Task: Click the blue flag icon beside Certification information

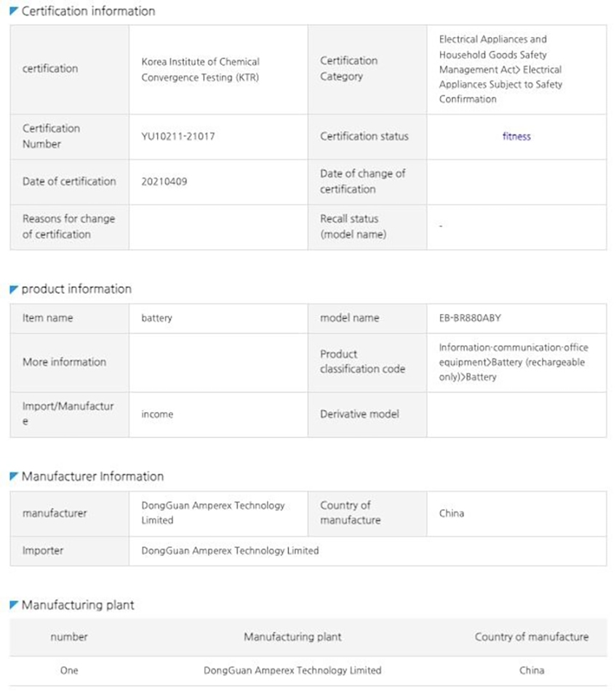Action: click(14, 11)
